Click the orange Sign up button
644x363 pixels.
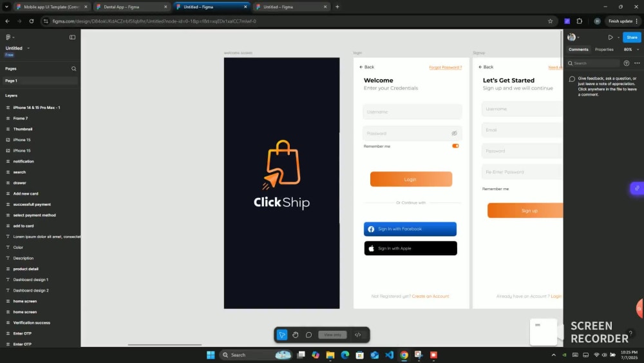coord(525,210)
